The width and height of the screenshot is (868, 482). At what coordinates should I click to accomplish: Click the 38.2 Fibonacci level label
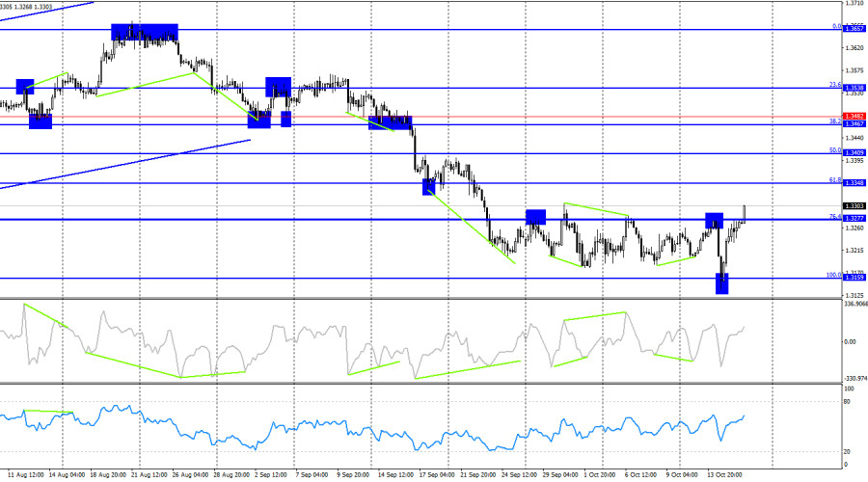pos(835,120)
